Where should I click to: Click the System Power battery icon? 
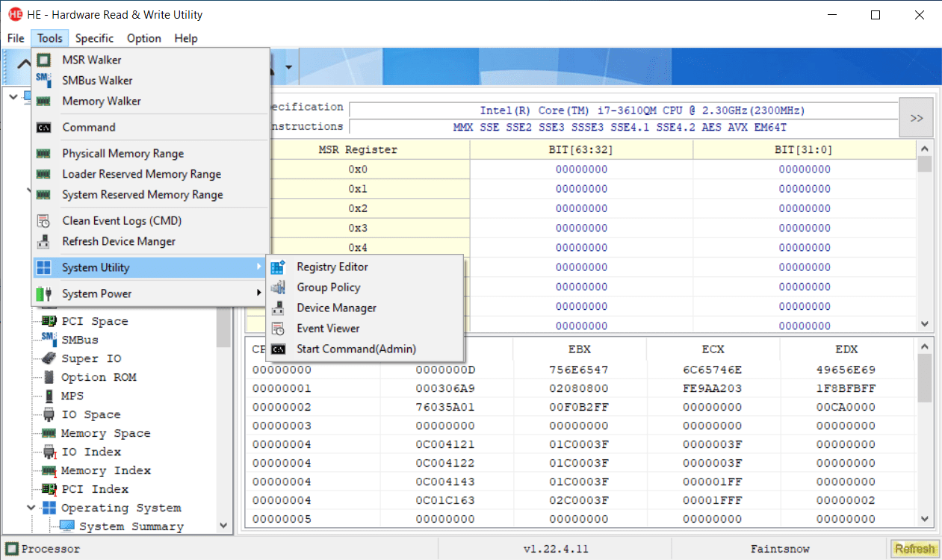44,293
